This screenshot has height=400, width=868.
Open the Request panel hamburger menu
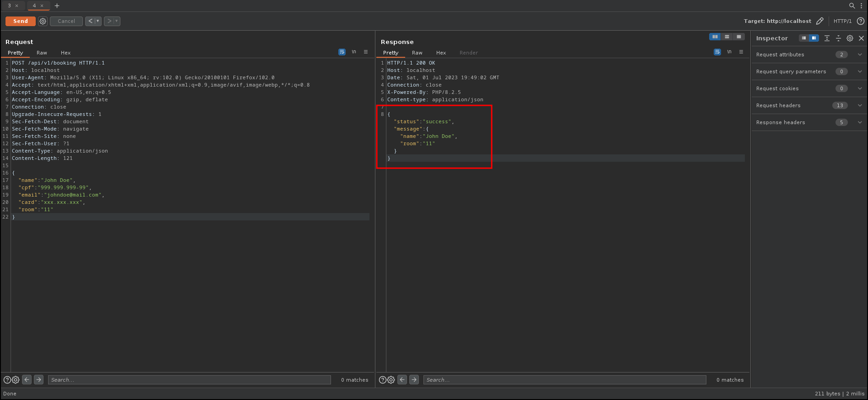(x=366, y=52)
